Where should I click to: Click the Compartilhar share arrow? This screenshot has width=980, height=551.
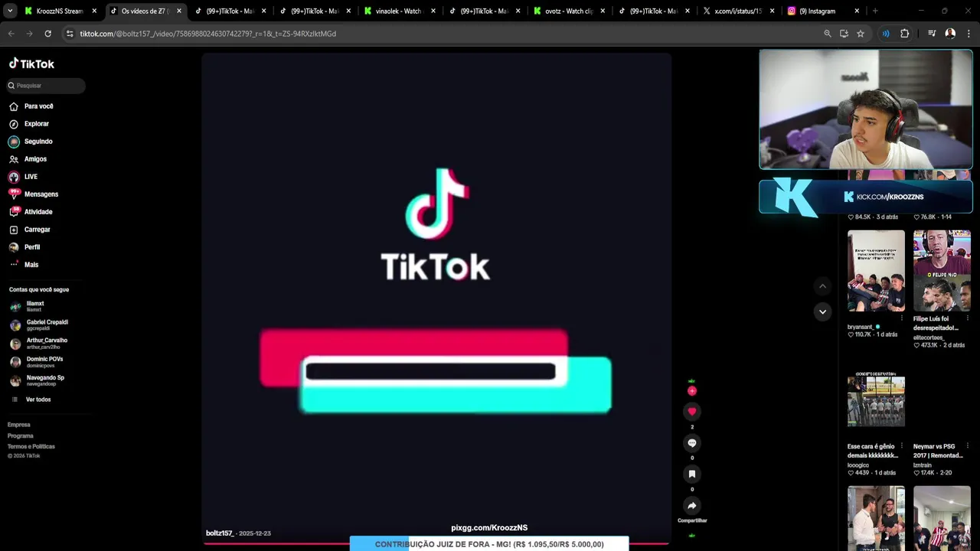point(692,506)
